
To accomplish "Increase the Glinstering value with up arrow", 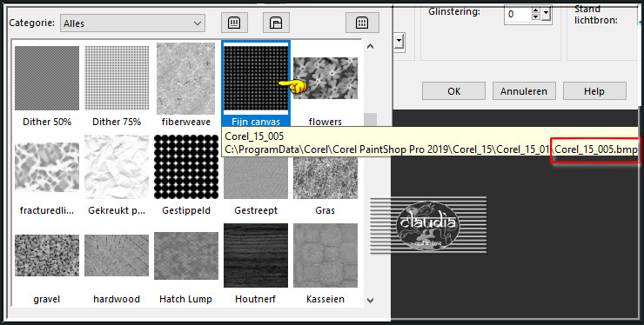I will coord(535,10).
